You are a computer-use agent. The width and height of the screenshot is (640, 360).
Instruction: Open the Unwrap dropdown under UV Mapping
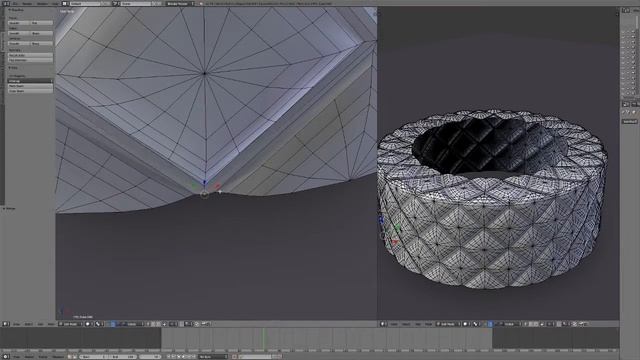pos(30,81)
